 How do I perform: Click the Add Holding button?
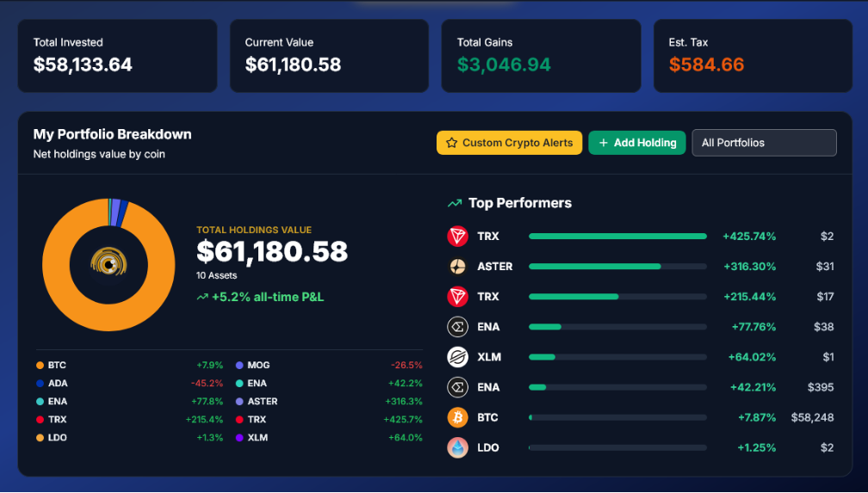click(636, 143)
